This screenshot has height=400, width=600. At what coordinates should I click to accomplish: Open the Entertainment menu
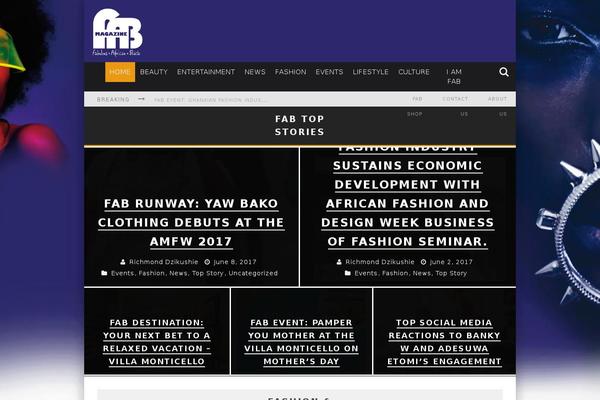(x=206, y=72)
